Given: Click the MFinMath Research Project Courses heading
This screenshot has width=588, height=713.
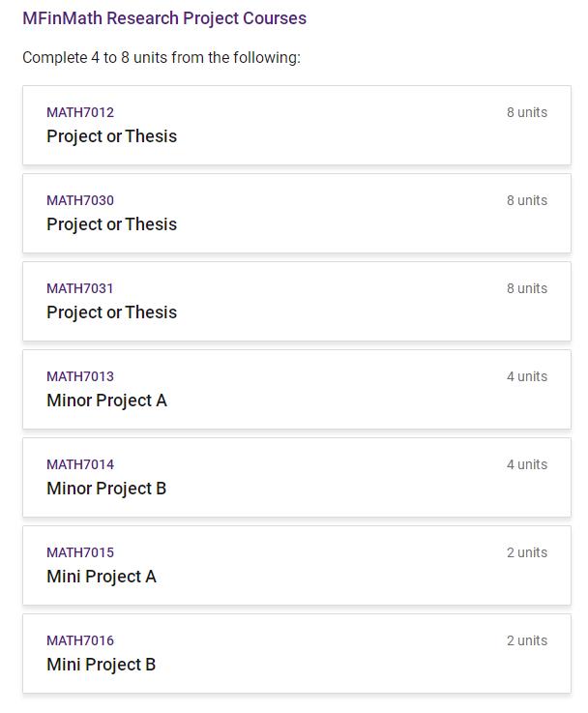Looking at the screenshot, I should coord(164,18).
